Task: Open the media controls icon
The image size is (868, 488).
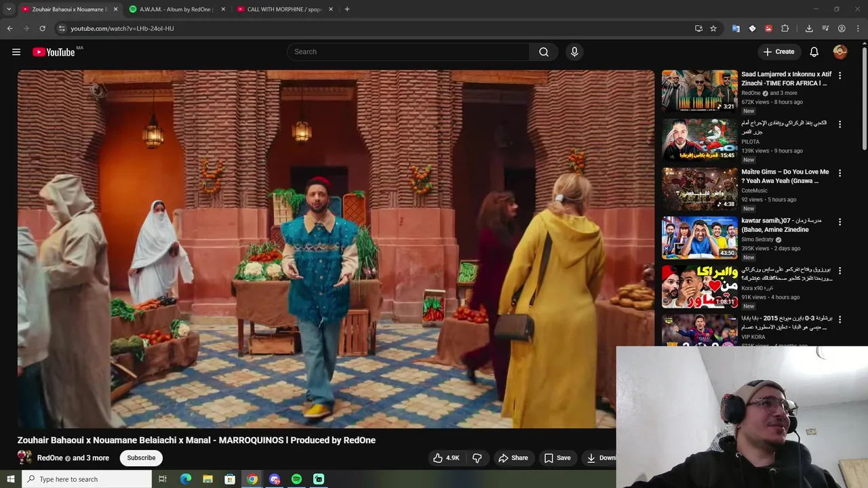Action: [825, 28]
